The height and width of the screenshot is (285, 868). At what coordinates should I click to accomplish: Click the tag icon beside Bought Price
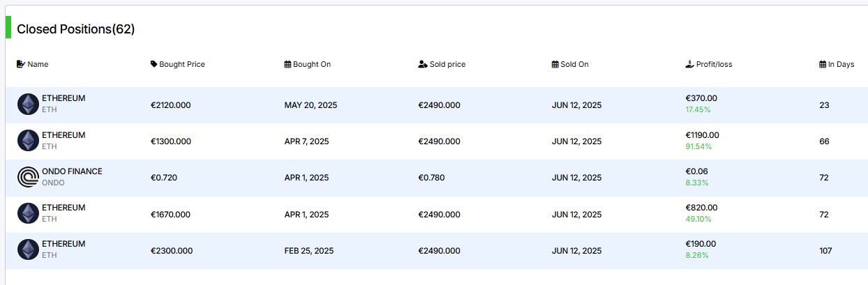pos(154,64)
